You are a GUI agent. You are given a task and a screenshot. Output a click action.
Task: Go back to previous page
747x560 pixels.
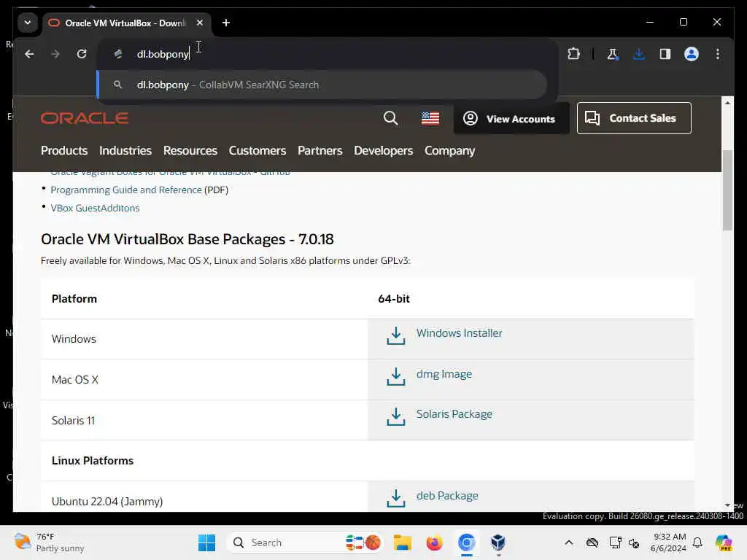[x=29, y=54]
